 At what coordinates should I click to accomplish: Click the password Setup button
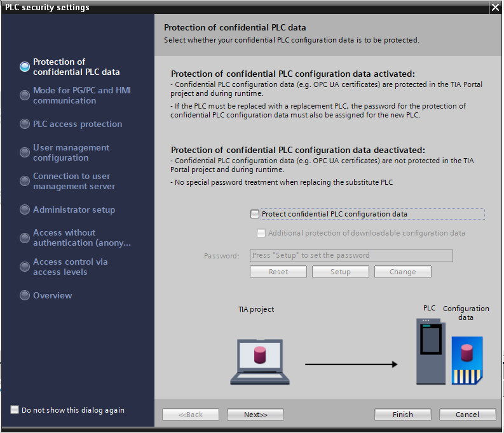click(341, 272)
